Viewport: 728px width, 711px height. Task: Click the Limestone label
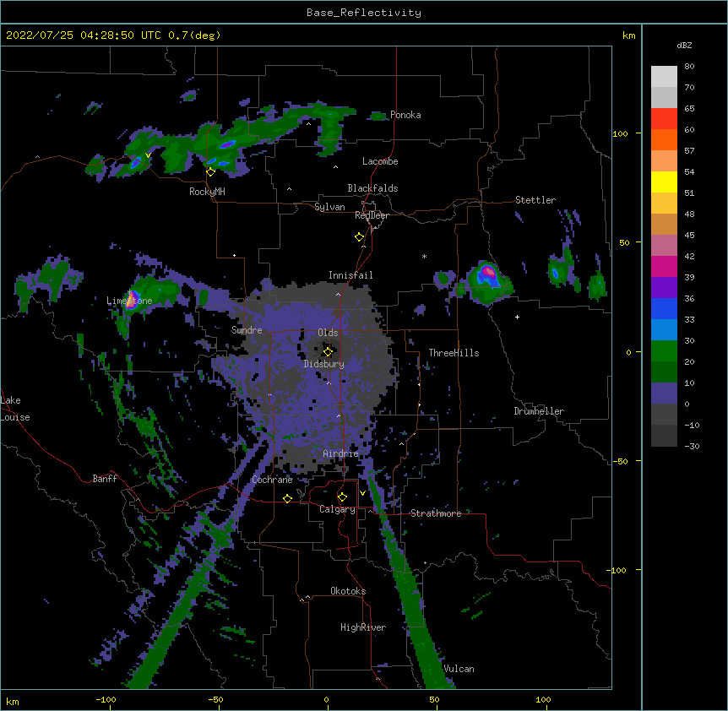pyautogui.click(x=129, y=301)
